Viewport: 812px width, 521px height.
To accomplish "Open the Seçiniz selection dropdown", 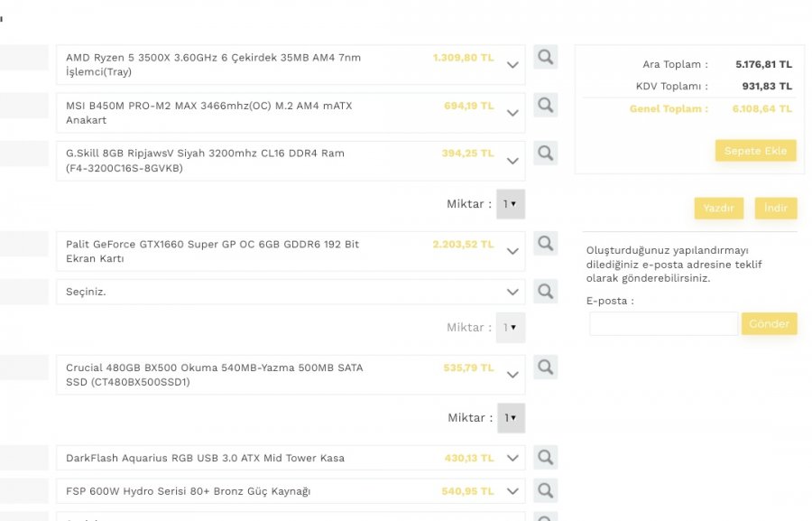I will (x=512, y=292).
